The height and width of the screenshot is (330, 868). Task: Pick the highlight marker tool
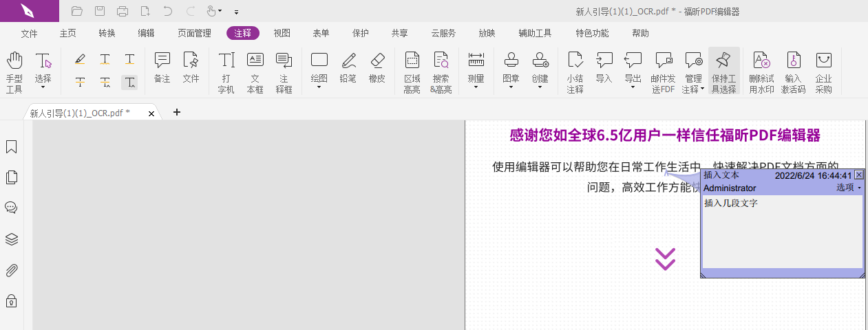click(x=80, y=59)
